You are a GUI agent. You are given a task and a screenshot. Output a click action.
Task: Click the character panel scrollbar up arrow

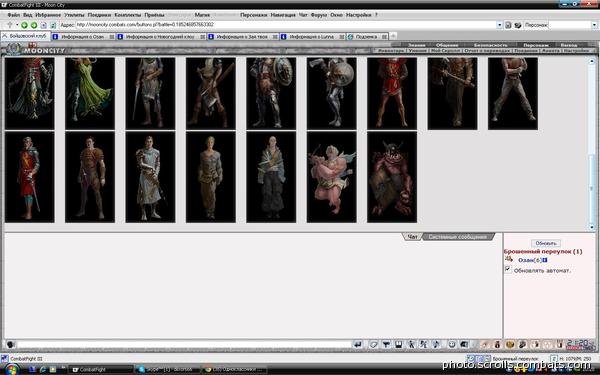point(592,61)
